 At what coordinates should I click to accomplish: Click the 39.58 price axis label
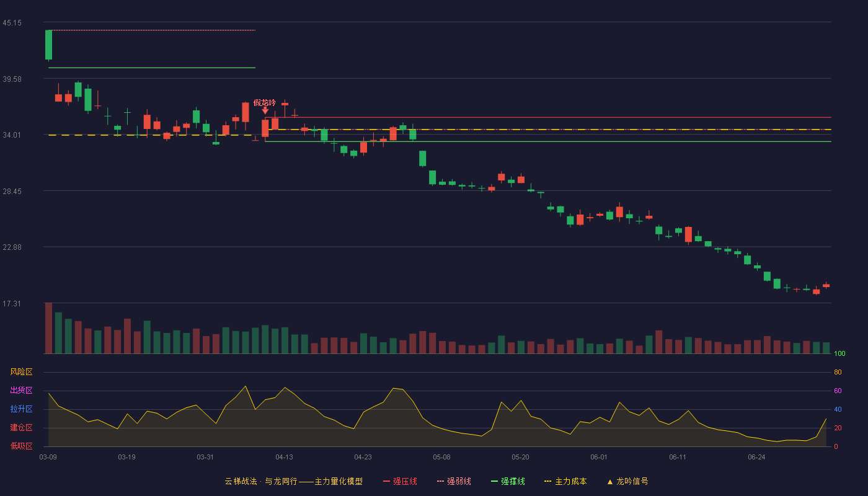click(x=12, y=79)
